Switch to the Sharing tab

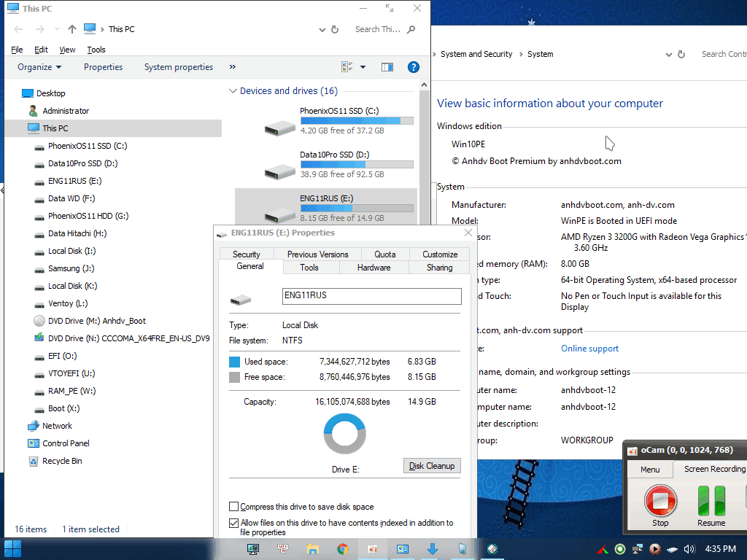tap(440, 268)
